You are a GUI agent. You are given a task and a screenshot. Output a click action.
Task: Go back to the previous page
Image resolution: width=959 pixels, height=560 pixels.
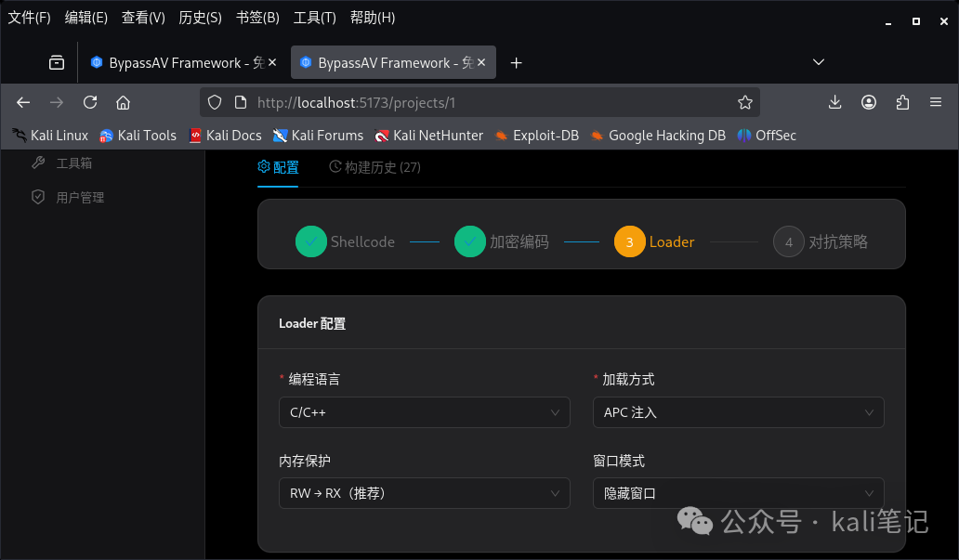23,103
